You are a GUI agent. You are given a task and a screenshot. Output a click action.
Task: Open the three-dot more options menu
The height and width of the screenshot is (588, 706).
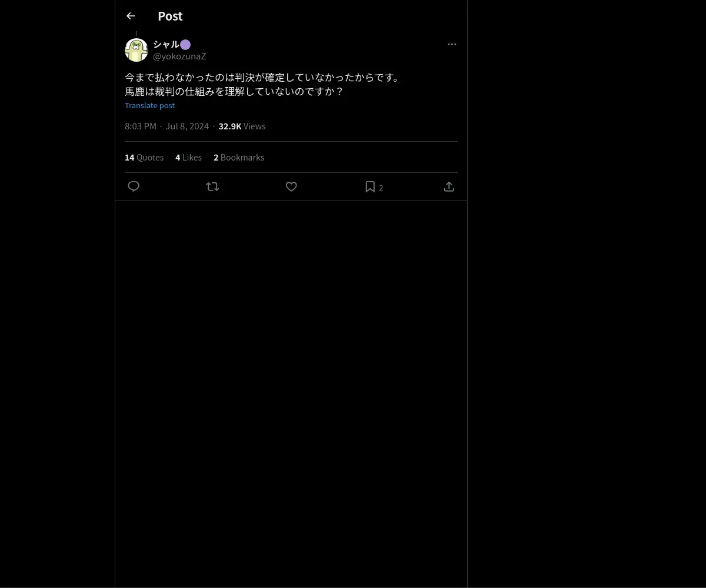[x=452, y=44]
